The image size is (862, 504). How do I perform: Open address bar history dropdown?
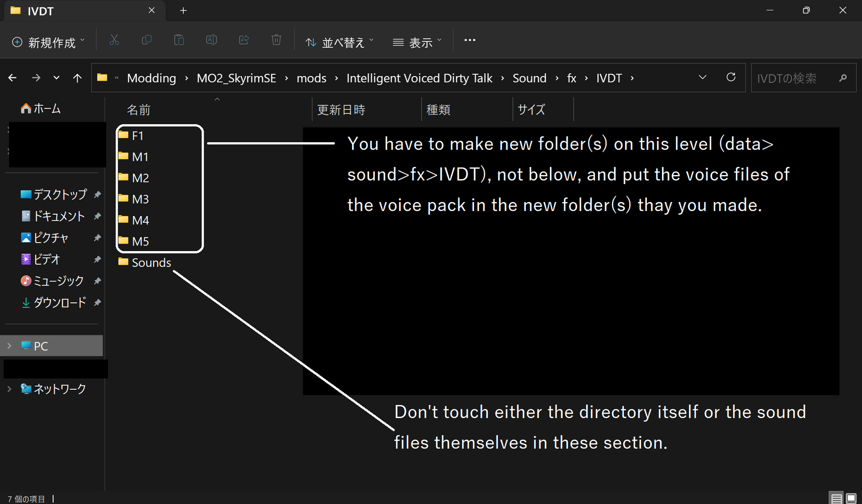(x=702, y=77)
